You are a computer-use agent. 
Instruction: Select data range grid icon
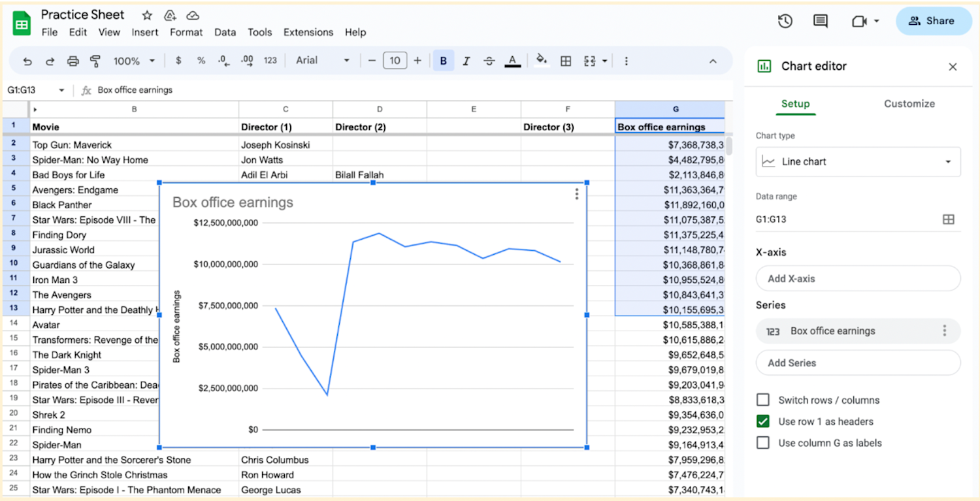[x=949, y=219]
